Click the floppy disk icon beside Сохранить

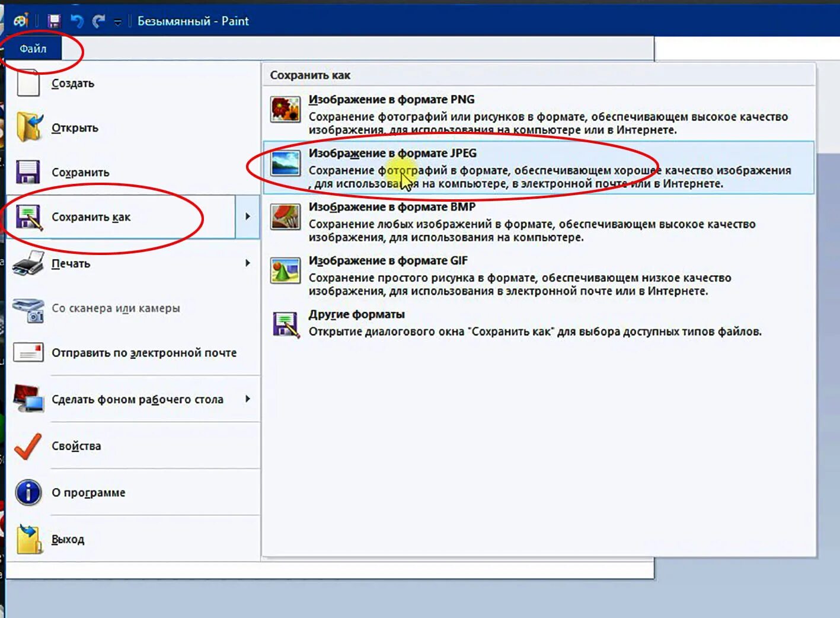point(28,172)
